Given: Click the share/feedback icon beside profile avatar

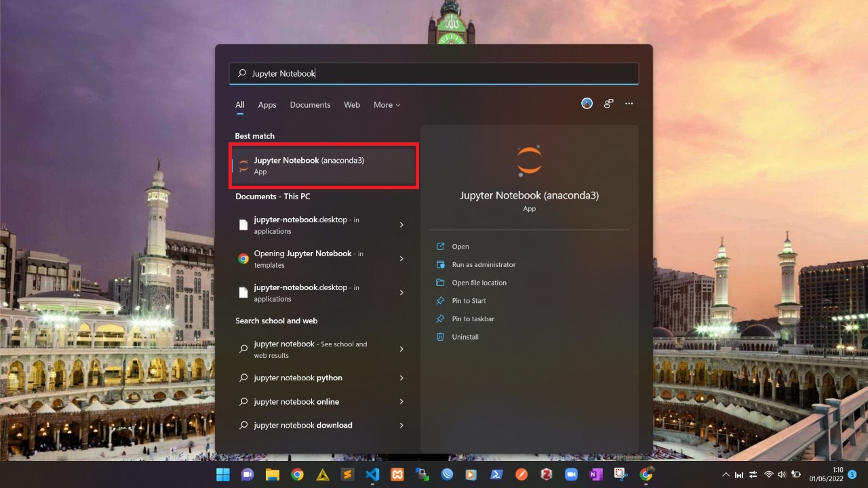Looking at the screenshot, I should click(x=608, y=104).
